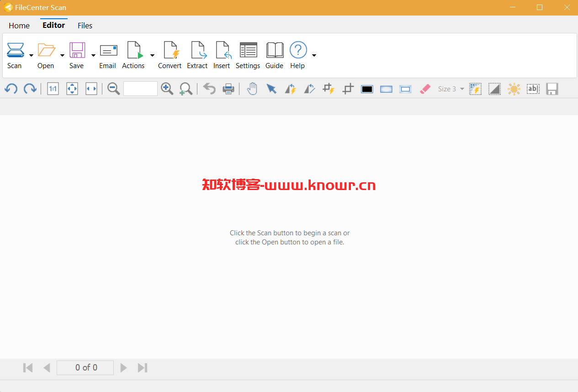Rotate page counterclockwise
The width and height of the screenshot is (578, 392).
point(11,89)
